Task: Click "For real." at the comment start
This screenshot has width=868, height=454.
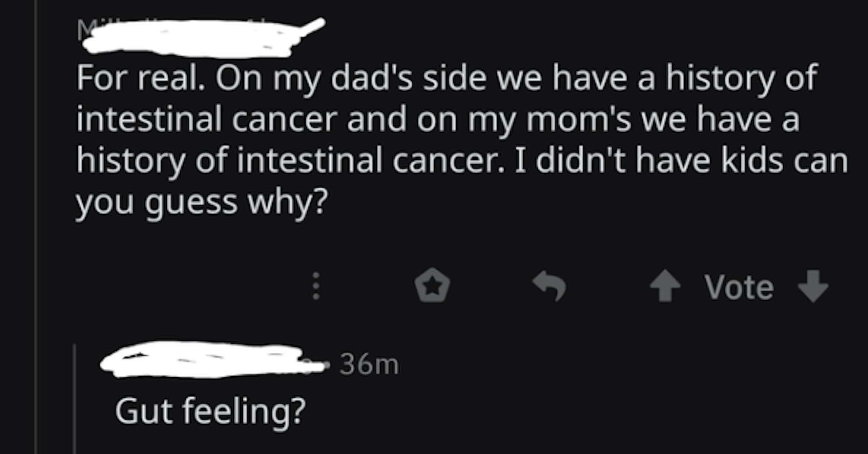Action: (x=140, y=78)
